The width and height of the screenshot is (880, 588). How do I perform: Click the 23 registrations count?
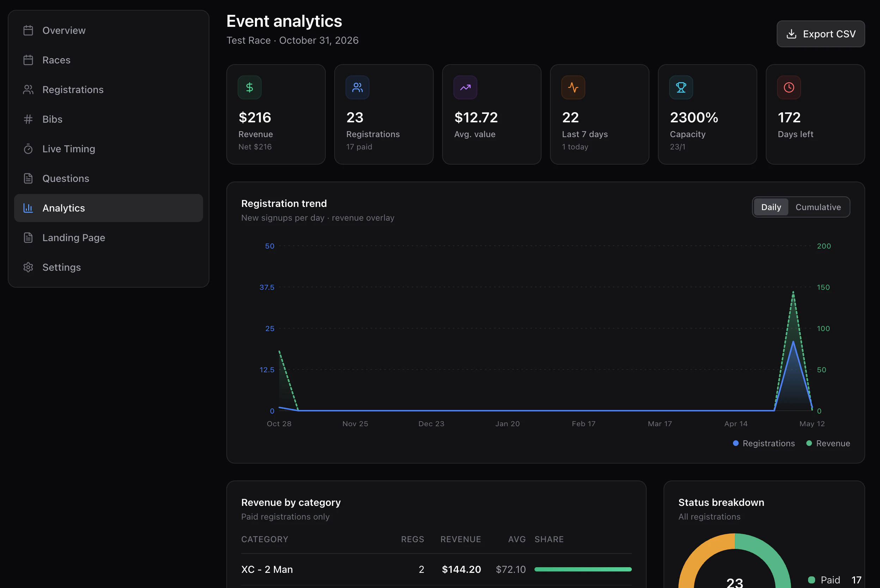pyautogui.click(x=355, y=117)
